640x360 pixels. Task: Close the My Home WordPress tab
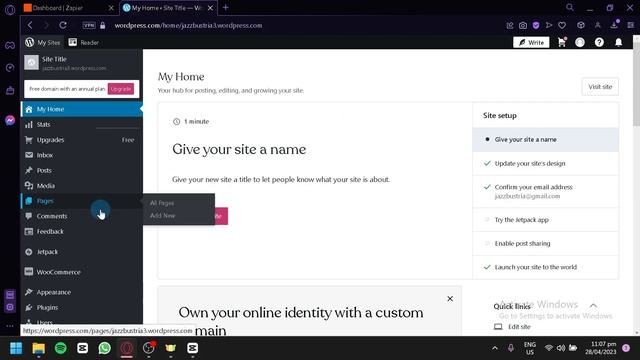pos(210,8)
